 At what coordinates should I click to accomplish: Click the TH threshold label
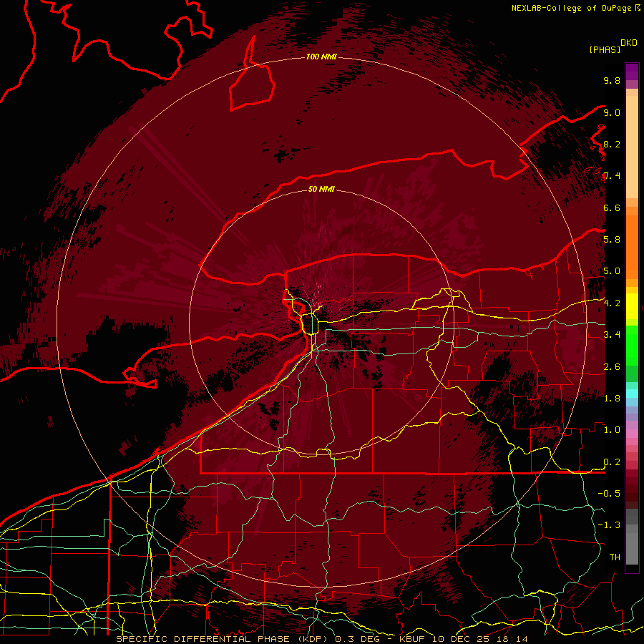coord(615,557)
